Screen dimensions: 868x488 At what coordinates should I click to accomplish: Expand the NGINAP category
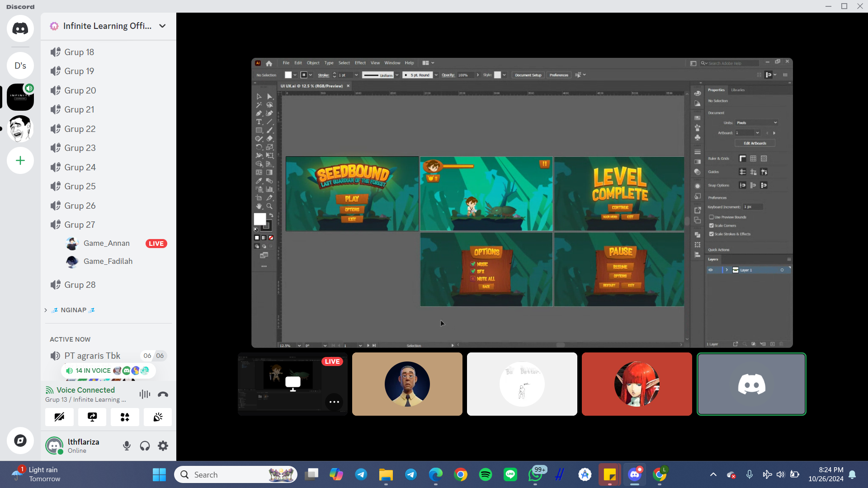pyautogui.click(x=72, y=310)
